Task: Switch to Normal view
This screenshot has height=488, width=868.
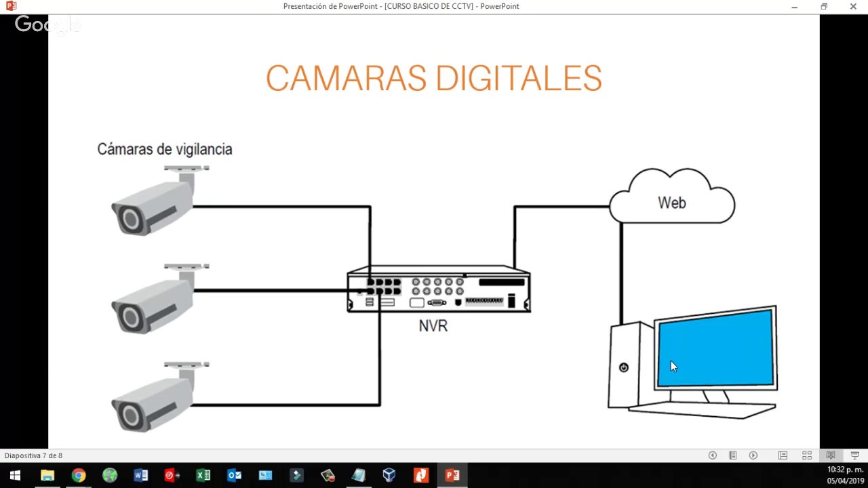Action: coord(783,455)
